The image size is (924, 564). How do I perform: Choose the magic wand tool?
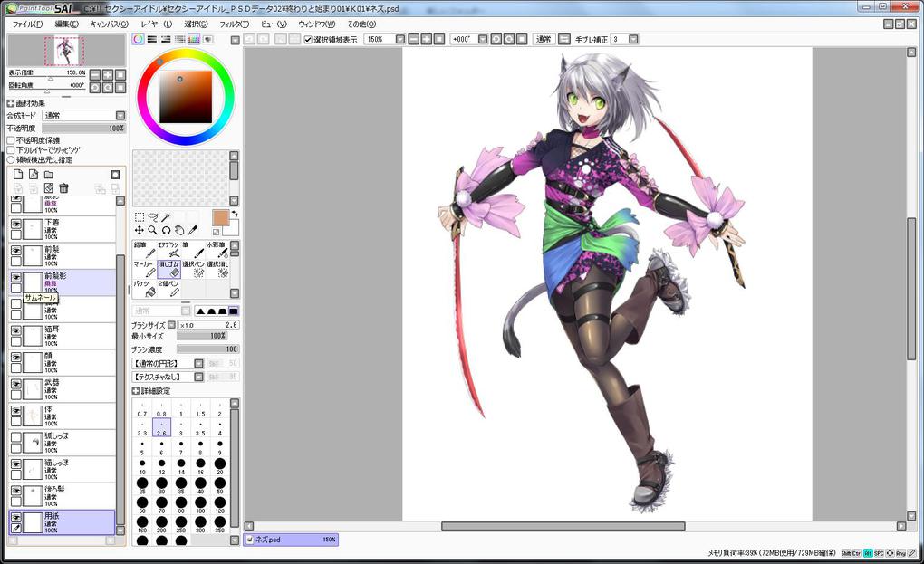(166, 217)
